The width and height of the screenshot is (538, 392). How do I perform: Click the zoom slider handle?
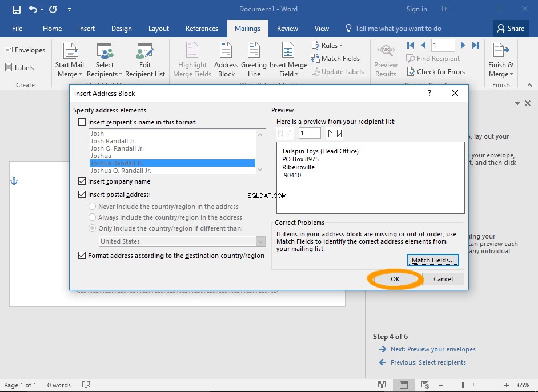(463, 385)
